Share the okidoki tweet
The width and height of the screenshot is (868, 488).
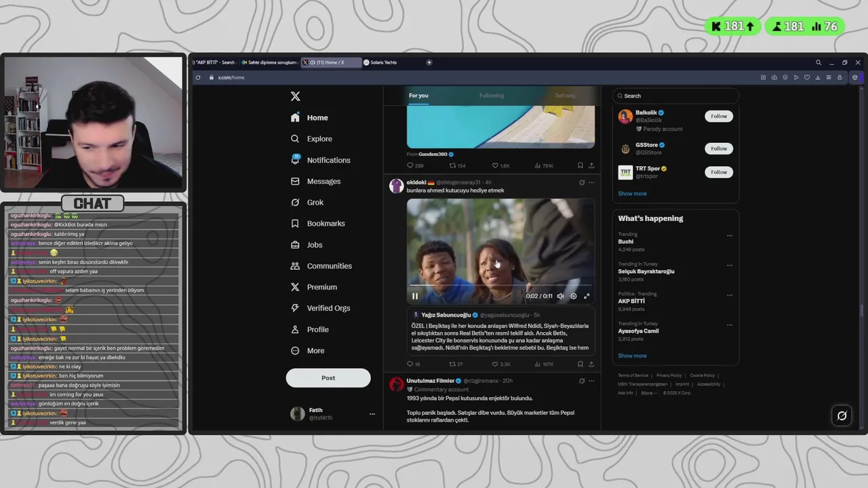point(591,364)
